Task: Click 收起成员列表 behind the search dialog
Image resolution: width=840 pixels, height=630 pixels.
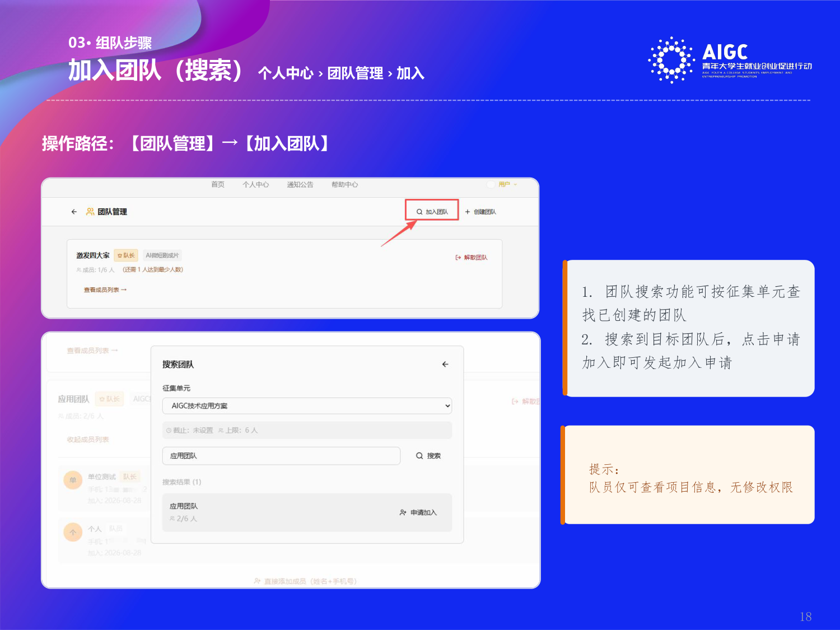Action: (x=88, y=440)
